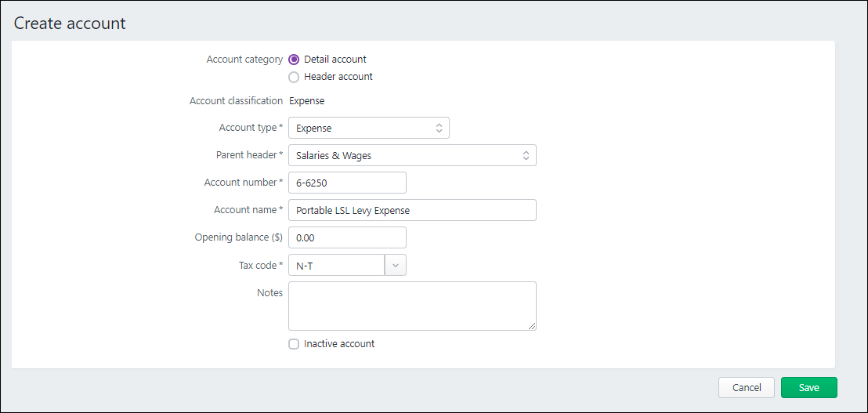
Task: Tick the Inactive account checkbox
Action: 294,344
